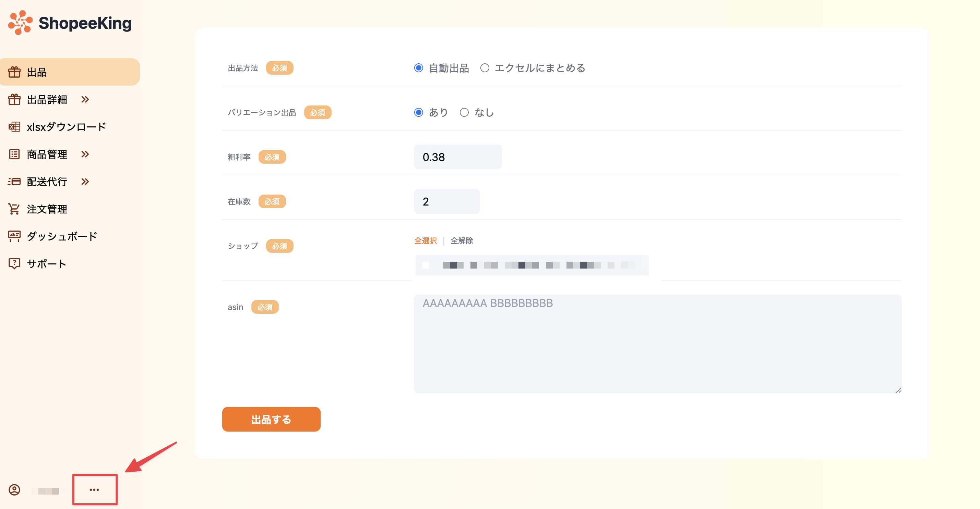Open 注文管理 using the cart icon

click(14, 209)
